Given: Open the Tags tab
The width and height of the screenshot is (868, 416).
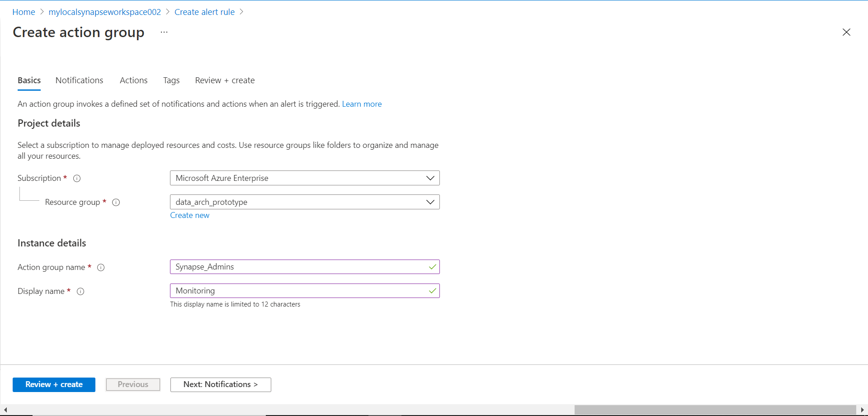Looking at the screenshot, I should pos(171,80).
